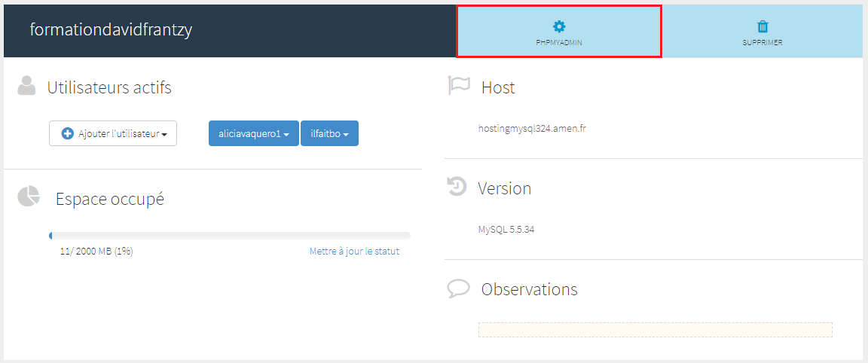Click the space usage progress bar
The width and height of the screenshot is (868, 363).
coord(229,236)
